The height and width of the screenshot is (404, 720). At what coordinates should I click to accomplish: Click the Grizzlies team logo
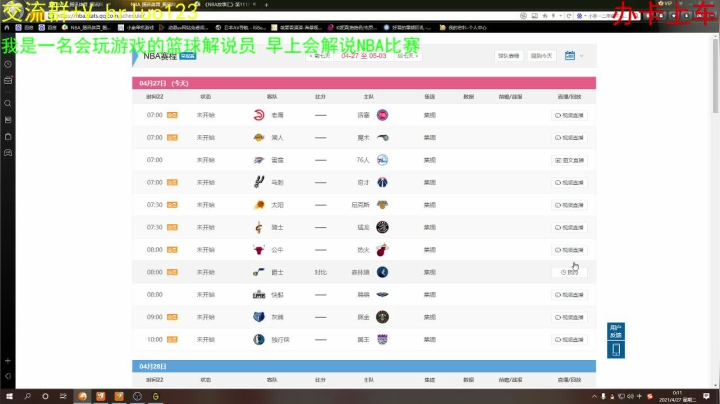[x=259, y=317]
